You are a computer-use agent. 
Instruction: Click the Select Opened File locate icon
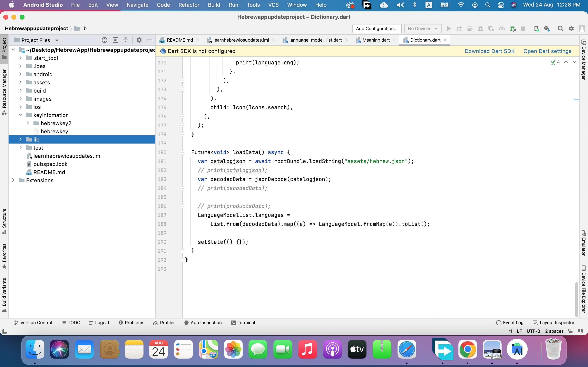click(x=105, y=40)
